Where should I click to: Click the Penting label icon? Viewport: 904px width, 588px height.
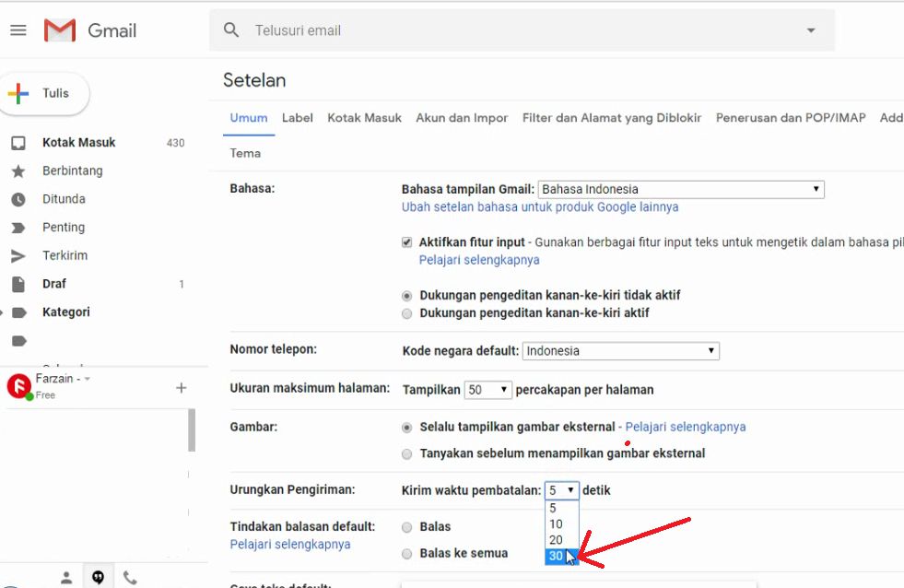point(18,228)
